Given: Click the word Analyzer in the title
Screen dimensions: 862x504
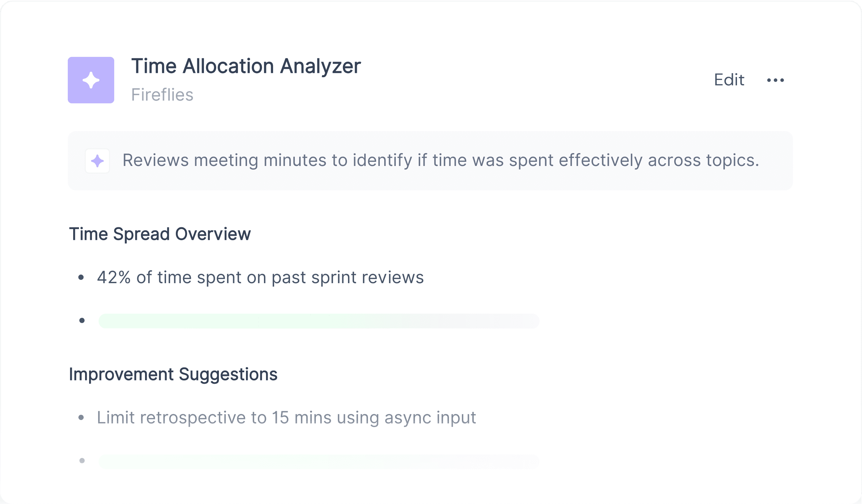Looking at the screenshot, I should click(x=320, y=66).
